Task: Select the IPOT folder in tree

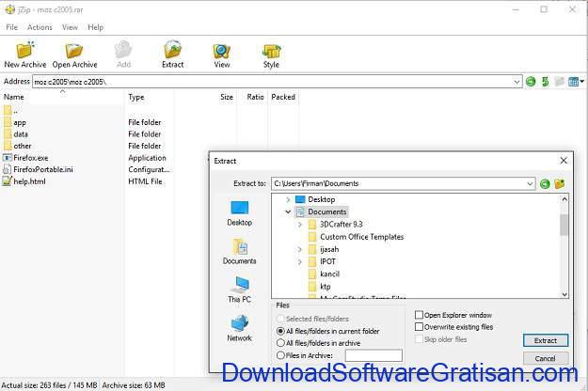Action: [x=322, y=262]
